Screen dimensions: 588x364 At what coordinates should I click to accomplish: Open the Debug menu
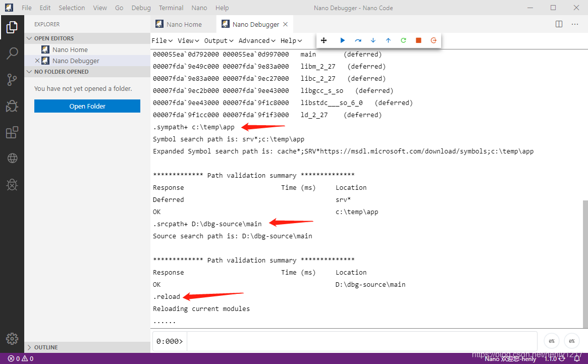tap(141, 8)
